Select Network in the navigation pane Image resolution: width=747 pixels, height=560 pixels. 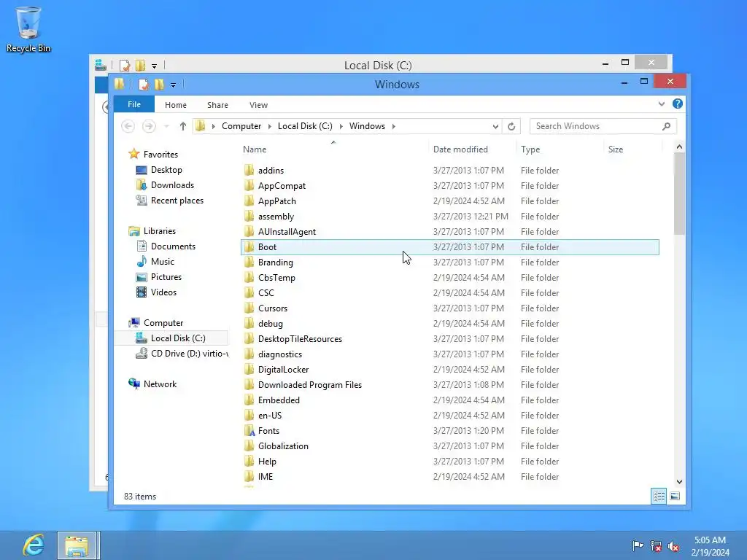pyautogui.click(x=160, y=384)
